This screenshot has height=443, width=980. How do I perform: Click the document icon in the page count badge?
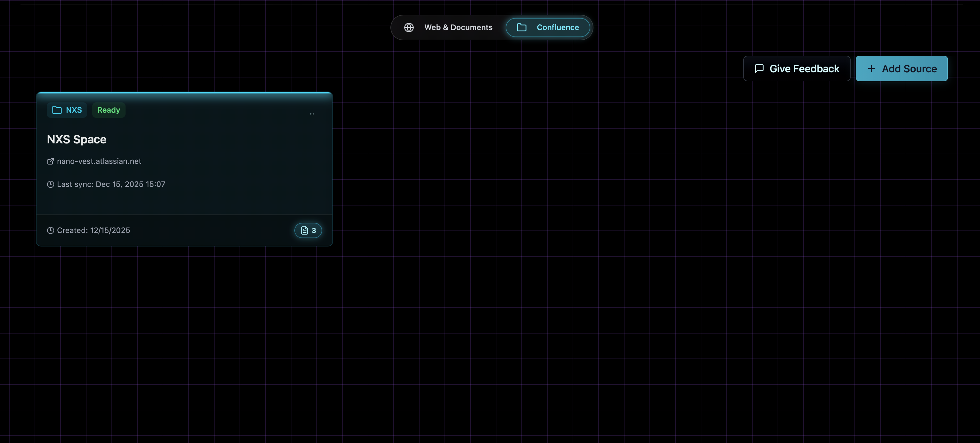click(x=304, y=230)
